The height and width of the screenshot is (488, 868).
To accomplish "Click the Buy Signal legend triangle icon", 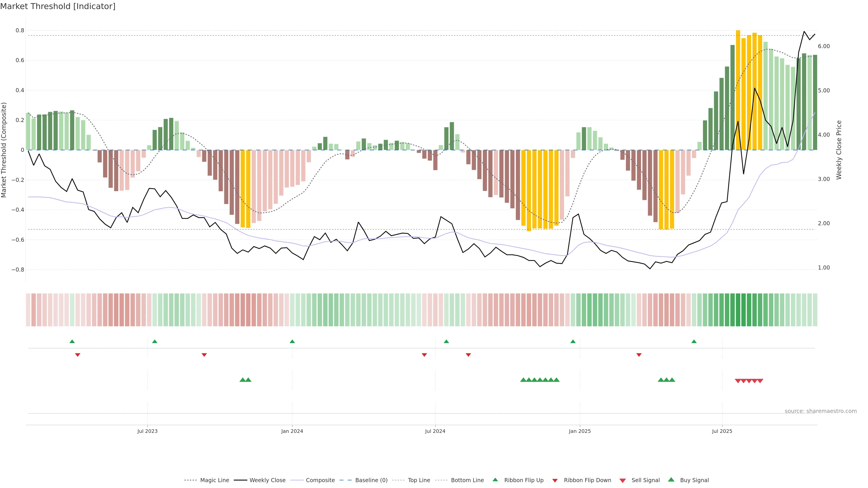I will tap(671, 480).
